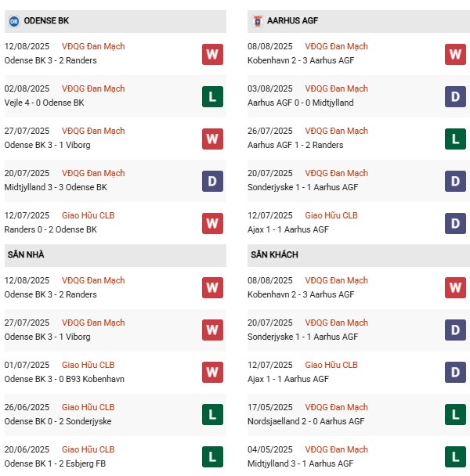
Task: Open the VĐQG Đan Mạch league link dated 02/08/2025
Action: coord(93,88)
